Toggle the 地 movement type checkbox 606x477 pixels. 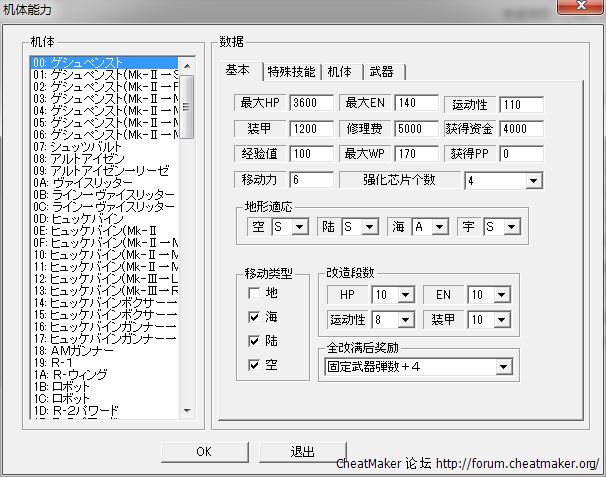pyautogui.click(x=257, y=293)
